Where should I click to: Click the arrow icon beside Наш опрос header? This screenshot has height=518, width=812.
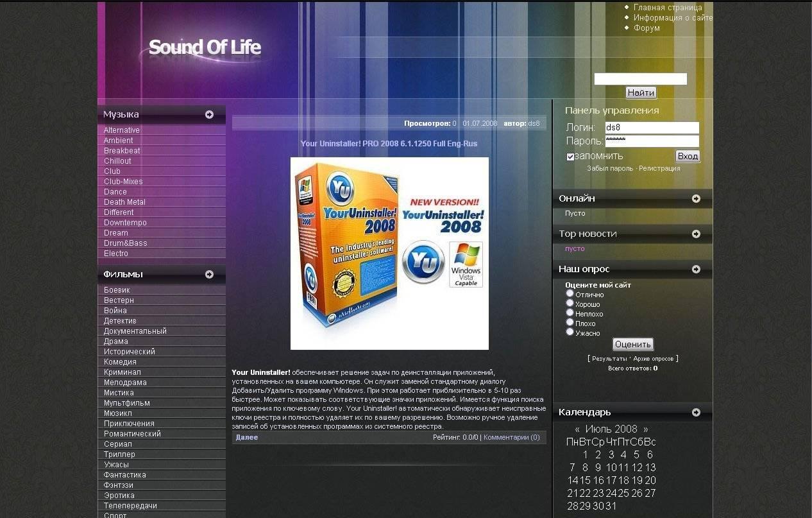[696, 269]
